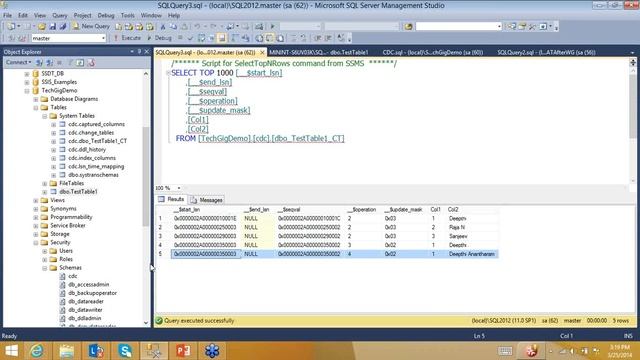This screenshot has height=360, width=640.
Task: Click Specify Values for Template Parameters icon
Action: click(x=341, y=38)
